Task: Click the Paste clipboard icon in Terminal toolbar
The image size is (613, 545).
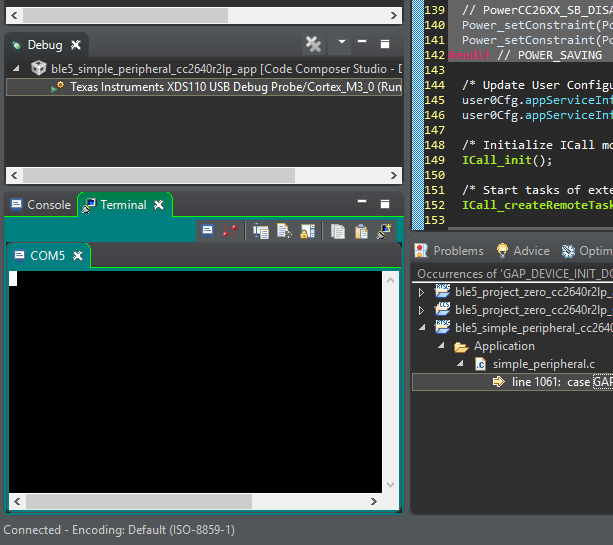Action: 361,231
